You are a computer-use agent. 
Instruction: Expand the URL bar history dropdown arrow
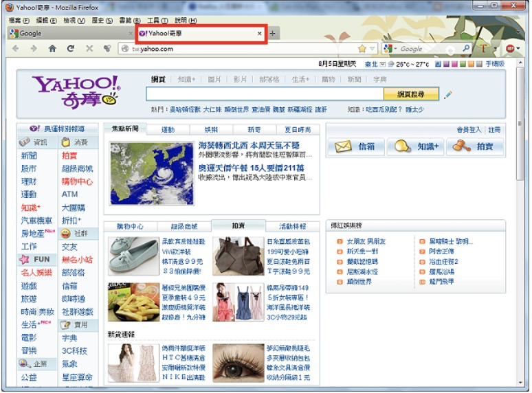[x=373, y=49]
